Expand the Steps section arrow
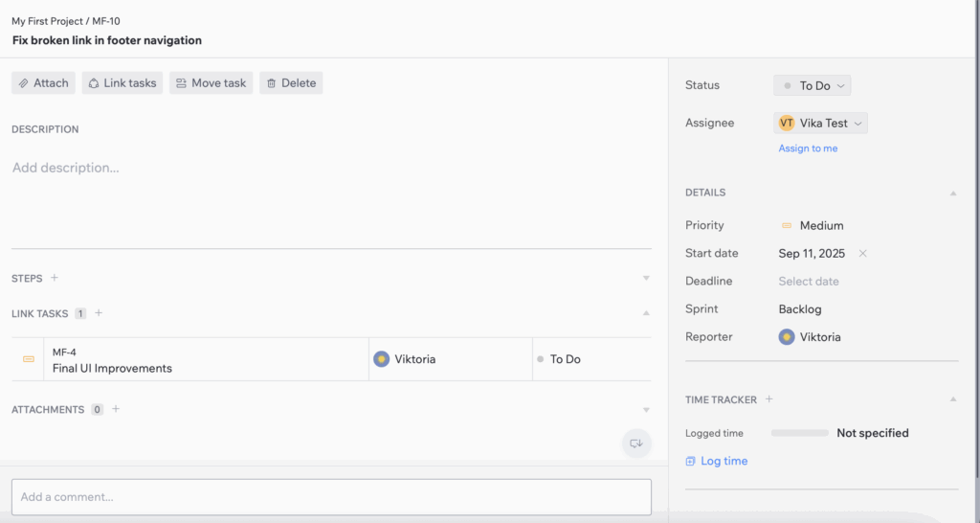The height and width of the screenshot is (523, 980). pyautogui.click(x=646, y=278)
